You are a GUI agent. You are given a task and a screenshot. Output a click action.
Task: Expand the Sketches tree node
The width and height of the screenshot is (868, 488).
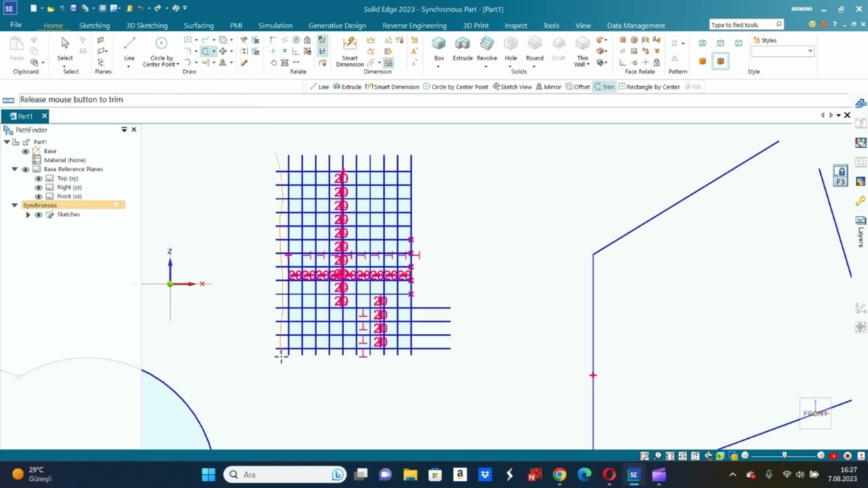click(x=28, y=215)
